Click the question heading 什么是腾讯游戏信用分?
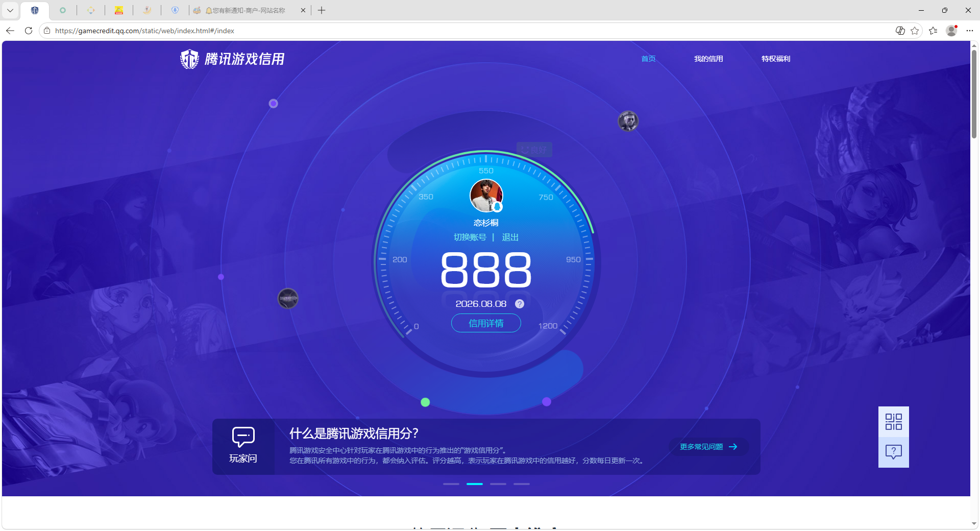 coord(354,433)
